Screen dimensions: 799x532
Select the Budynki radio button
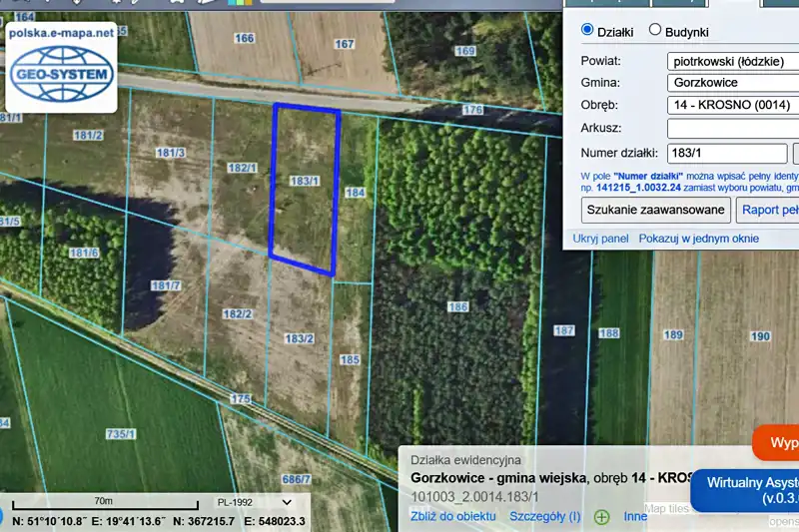pyautogui.click(x=655, y=30)
